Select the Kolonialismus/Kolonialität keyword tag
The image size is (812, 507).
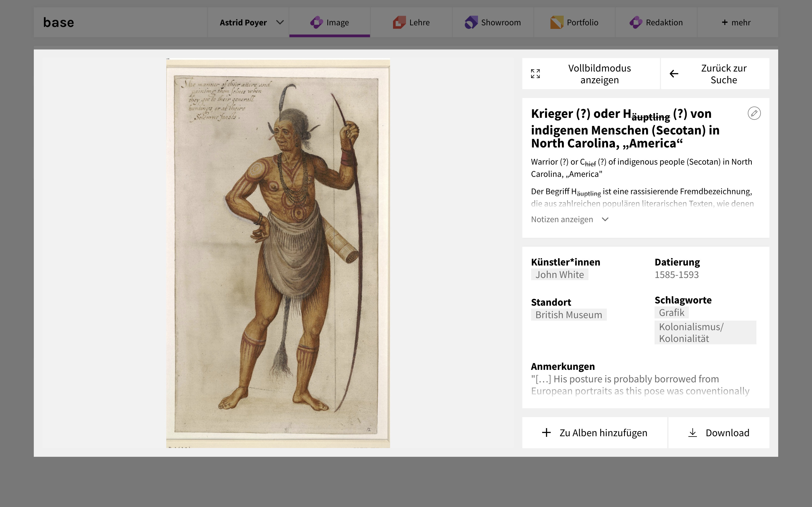click(x=705, y=333)
